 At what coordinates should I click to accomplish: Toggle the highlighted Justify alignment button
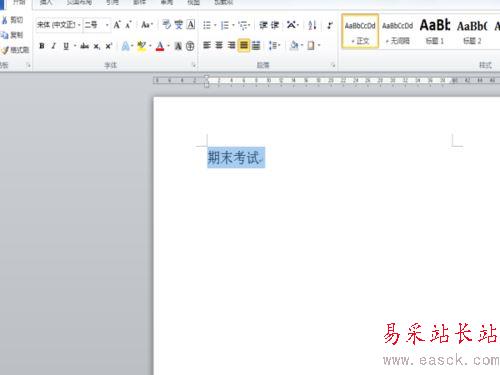[244, 45]
